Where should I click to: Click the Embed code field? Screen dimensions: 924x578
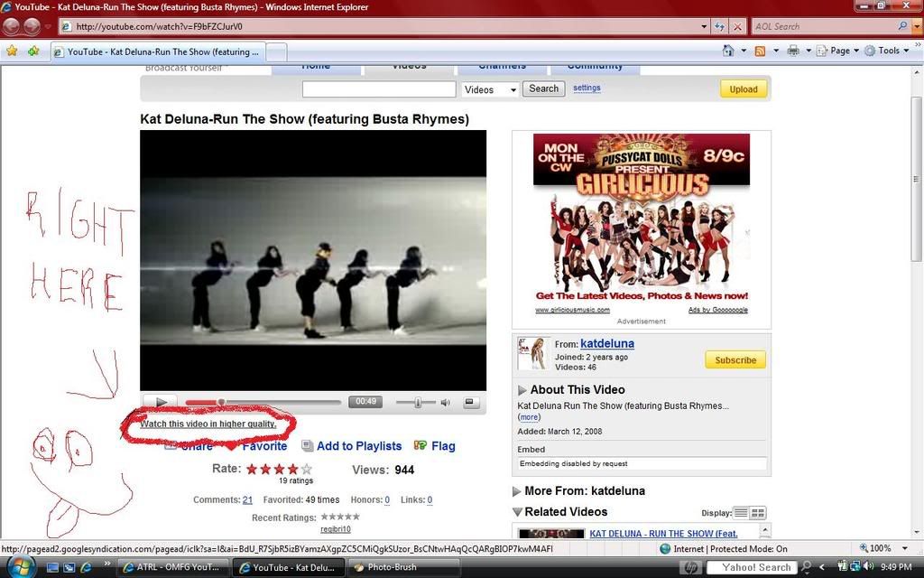coord(642,463)
